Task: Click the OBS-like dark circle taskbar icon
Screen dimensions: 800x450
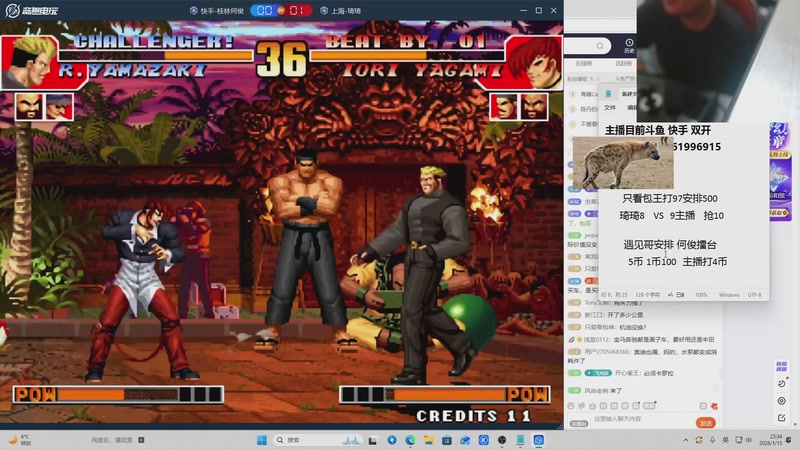Action: pyautogui.click(x=502, y=440)
